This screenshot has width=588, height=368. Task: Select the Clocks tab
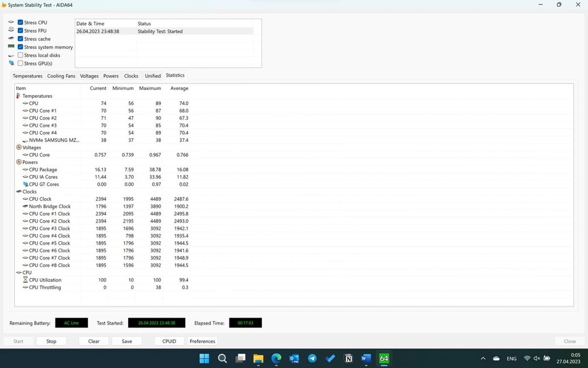(x=131, y=76)
